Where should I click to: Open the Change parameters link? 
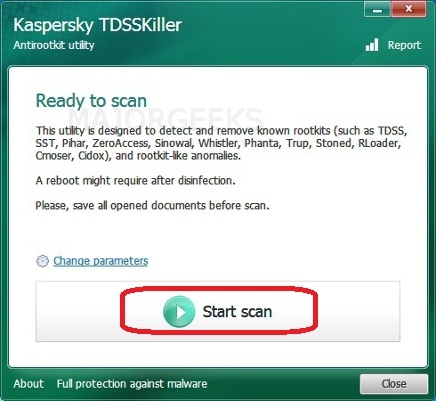point(100,261)
